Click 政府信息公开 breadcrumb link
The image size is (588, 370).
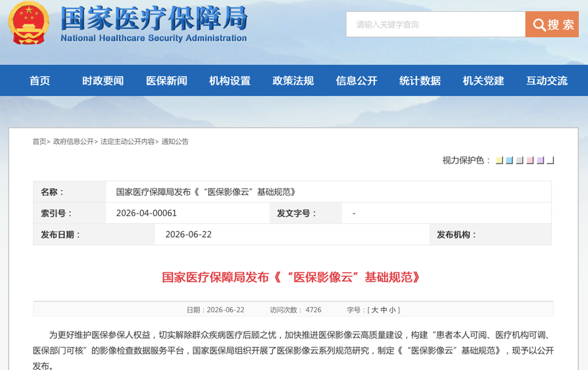pos(73,141)
